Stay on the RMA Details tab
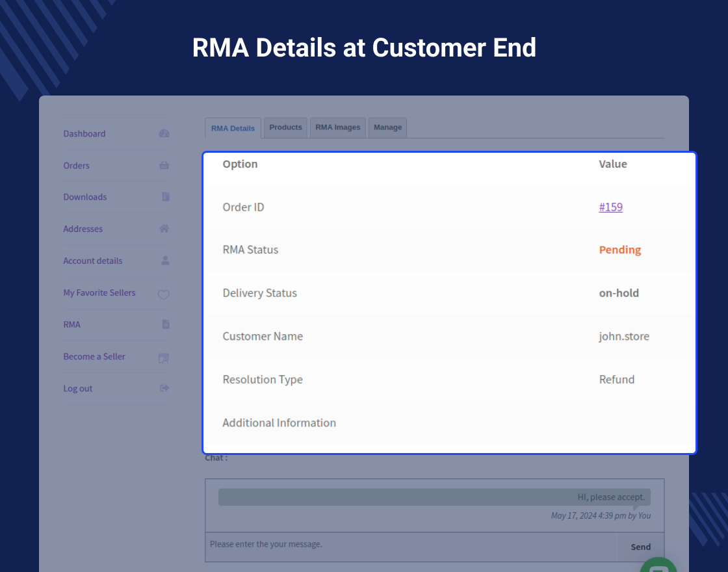The image size is (728, 572). pyautogui.click(x=233, y=128)
